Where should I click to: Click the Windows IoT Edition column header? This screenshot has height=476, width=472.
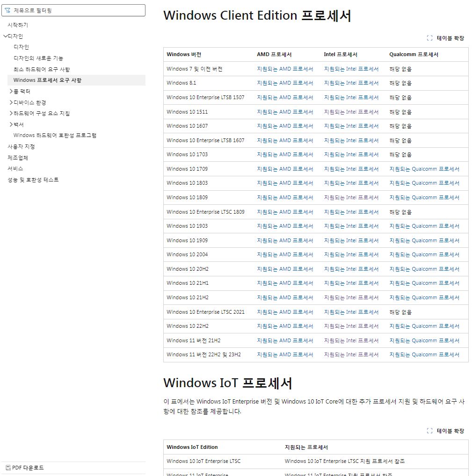[x=192, y=447]
